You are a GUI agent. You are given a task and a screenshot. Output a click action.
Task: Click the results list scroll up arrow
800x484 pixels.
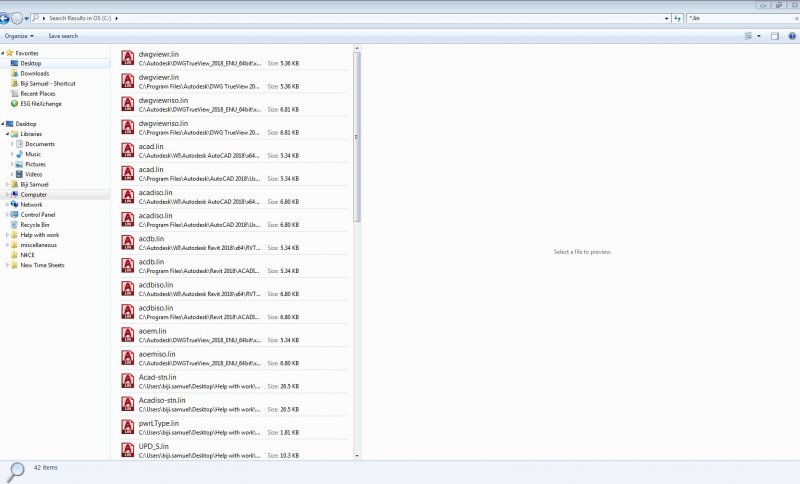click(x=357, y=48)
